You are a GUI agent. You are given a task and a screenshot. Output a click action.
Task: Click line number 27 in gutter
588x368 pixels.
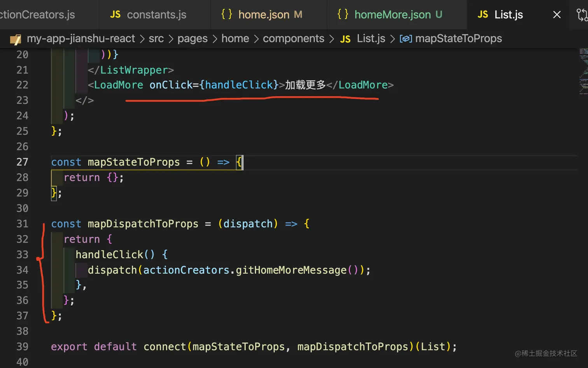click(22, 162)
